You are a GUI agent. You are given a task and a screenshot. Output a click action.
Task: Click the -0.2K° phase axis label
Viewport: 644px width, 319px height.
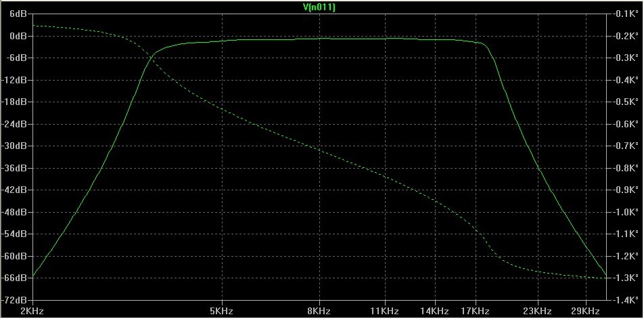click(x=626, y=36)
